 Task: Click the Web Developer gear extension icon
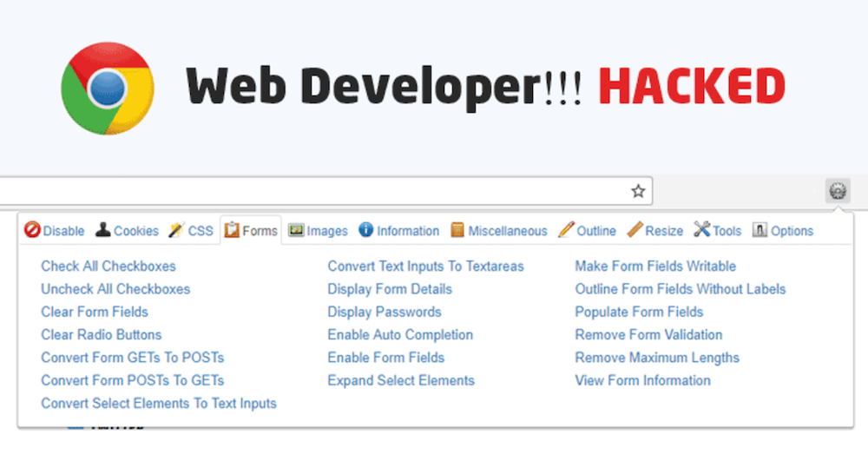point(838,191)
